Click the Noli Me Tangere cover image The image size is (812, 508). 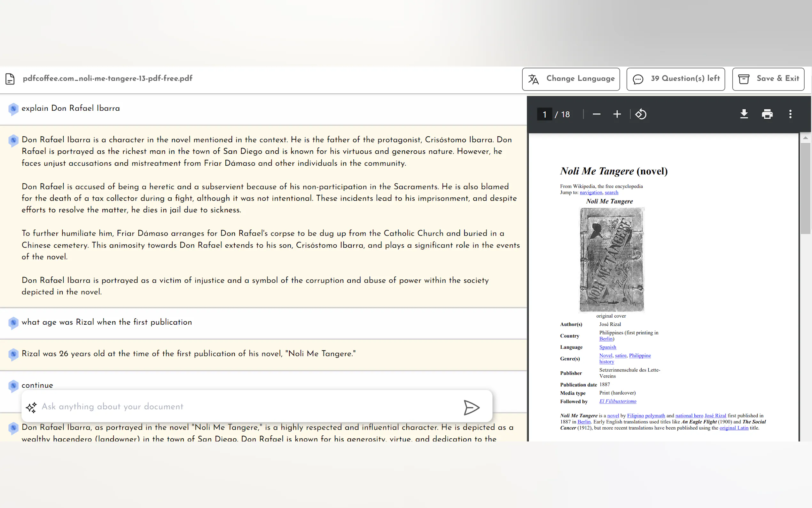pyautogui.click(x=612, y=259)
